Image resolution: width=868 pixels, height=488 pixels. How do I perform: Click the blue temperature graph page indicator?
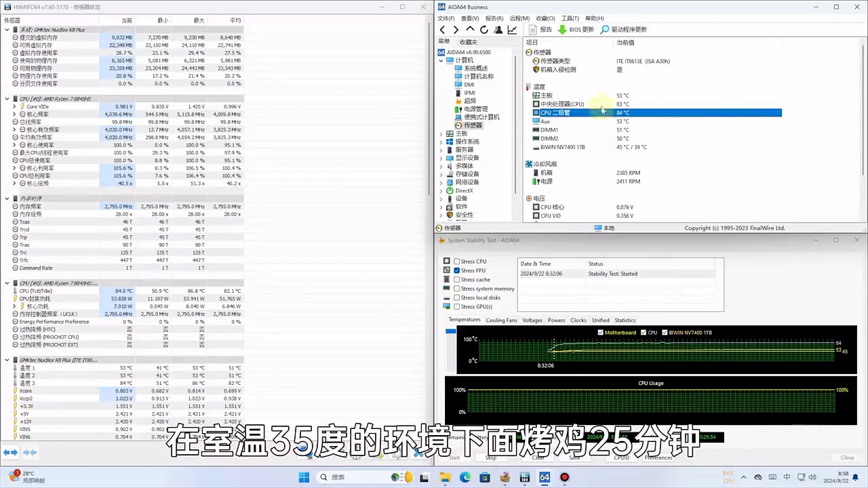(451, 331)
